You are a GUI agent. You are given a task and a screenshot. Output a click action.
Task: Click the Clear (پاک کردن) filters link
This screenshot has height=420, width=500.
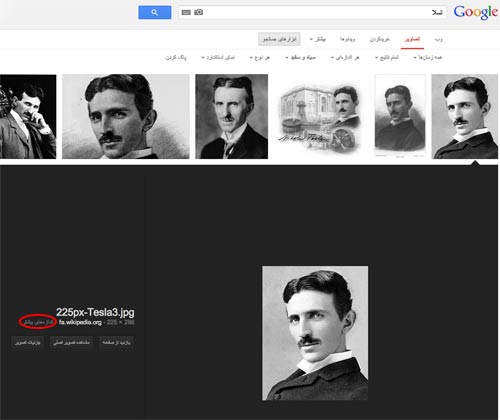point(176,57)
